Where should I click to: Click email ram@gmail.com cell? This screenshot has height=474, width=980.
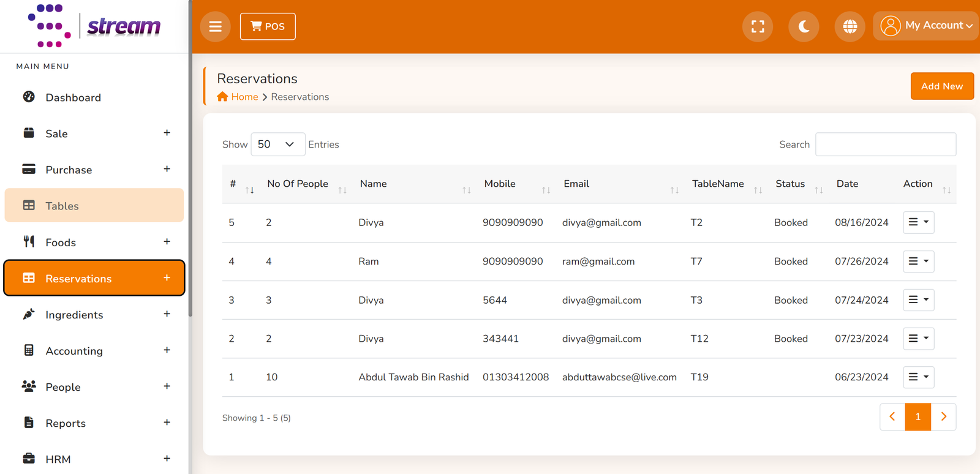pos(598,261)
